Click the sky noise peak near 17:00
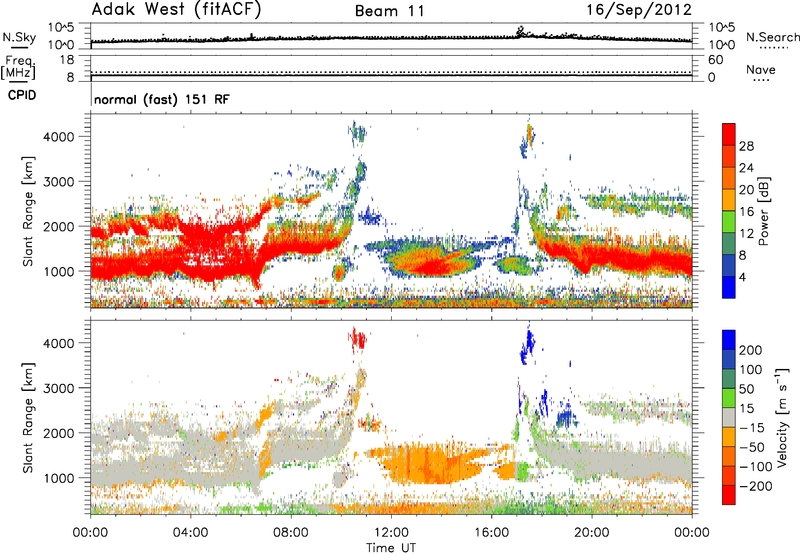 click(521, 31)
